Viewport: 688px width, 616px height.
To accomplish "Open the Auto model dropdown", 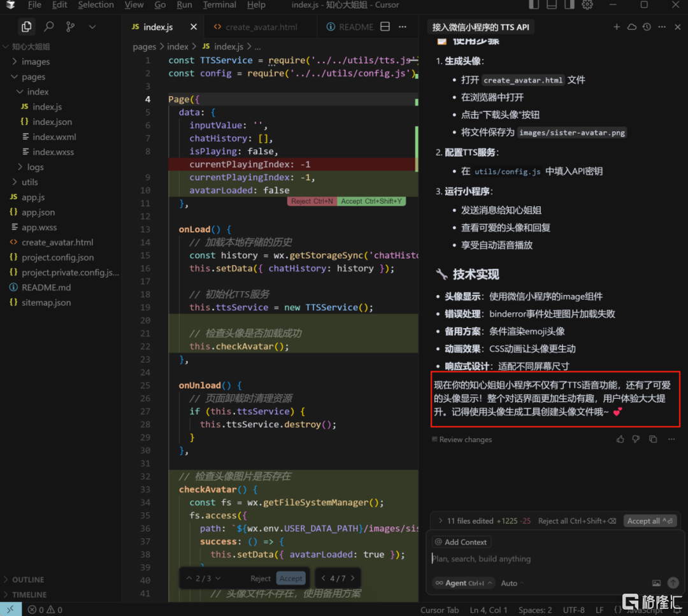I will point(512,583).
